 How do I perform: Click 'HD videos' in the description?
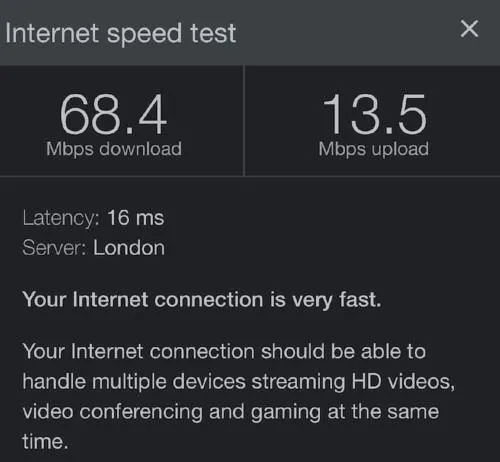point(404,382)
